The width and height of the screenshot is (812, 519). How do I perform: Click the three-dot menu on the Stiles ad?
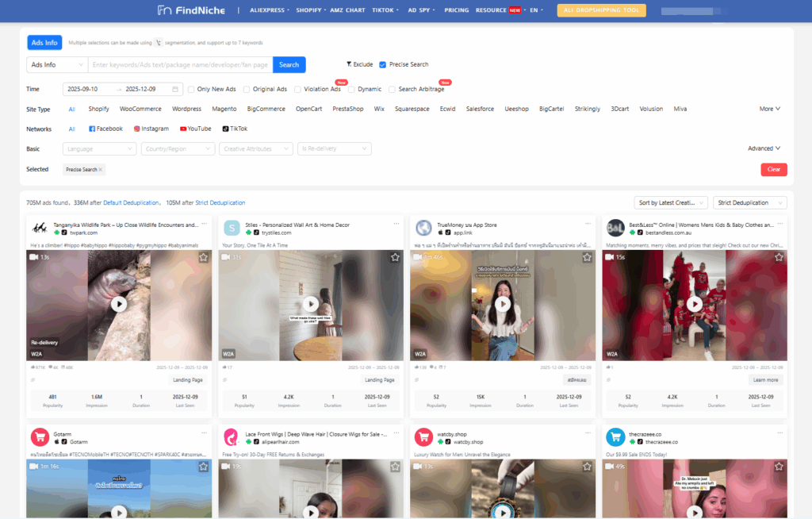coord(395,225)
